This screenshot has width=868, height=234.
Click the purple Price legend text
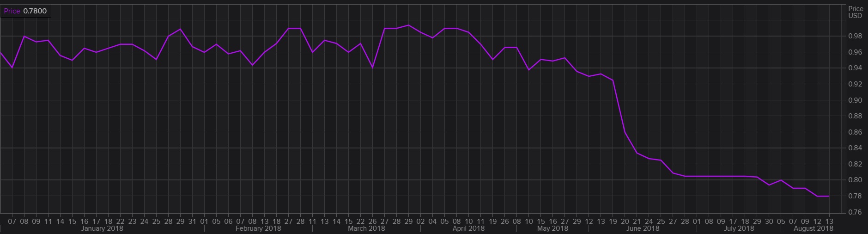[x=12, y=11]
